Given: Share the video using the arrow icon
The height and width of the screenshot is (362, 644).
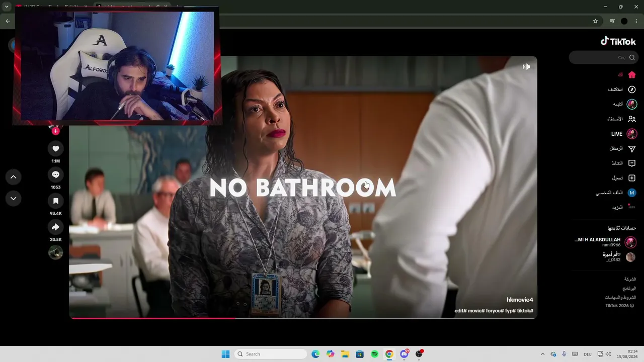Looking at the screenshot, I should pos(56,227).
